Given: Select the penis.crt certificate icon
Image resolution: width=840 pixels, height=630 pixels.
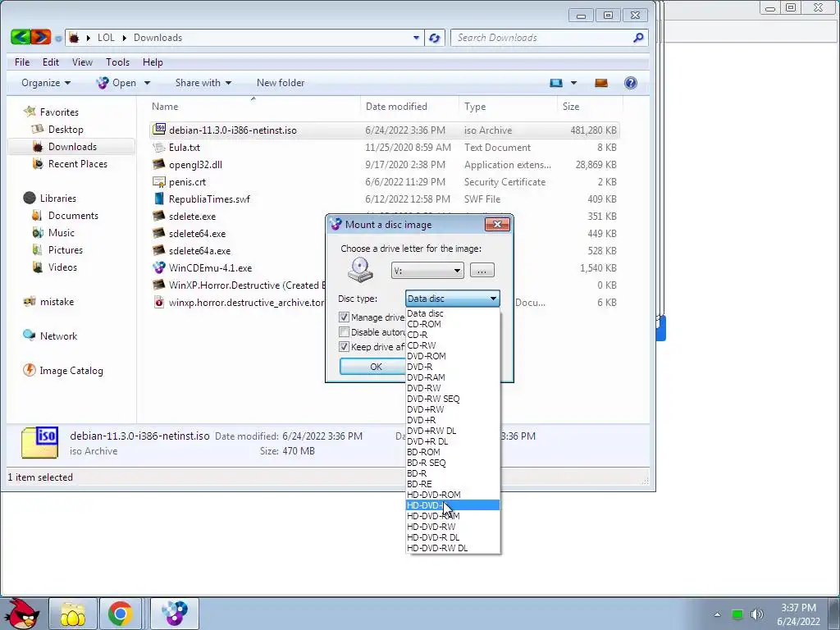Looking at the screenshot, I should (159, 181).
